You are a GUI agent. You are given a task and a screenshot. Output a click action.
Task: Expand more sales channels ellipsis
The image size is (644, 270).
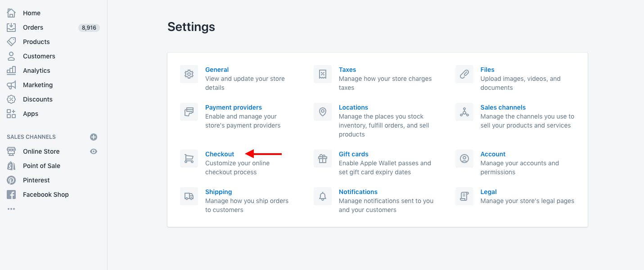click(11, 209)
